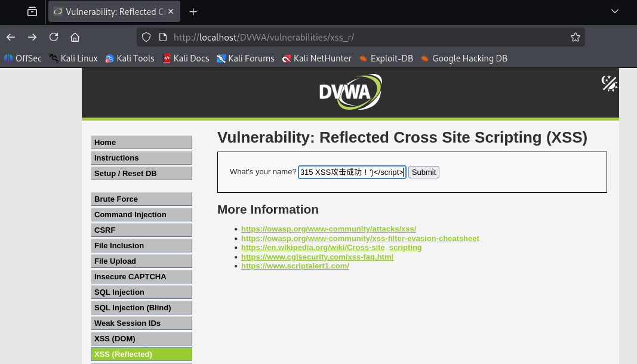
Task: Click the DVWA logo
Action: click(x=350, y=92)
